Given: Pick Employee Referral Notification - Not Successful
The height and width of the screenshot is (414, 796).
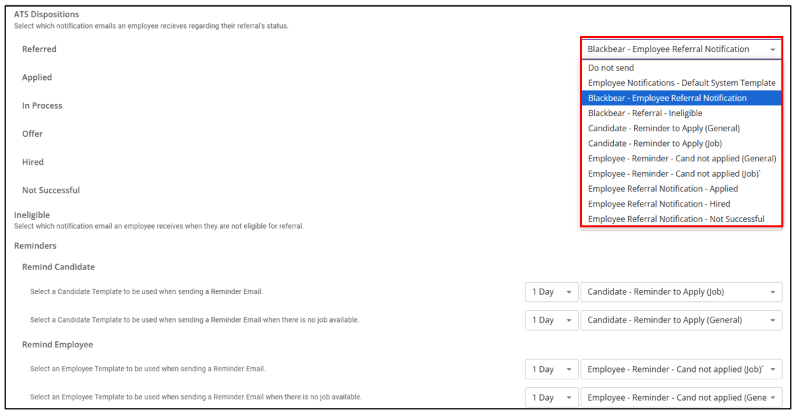Looking at the screenshot, I should tap(681, 219).
